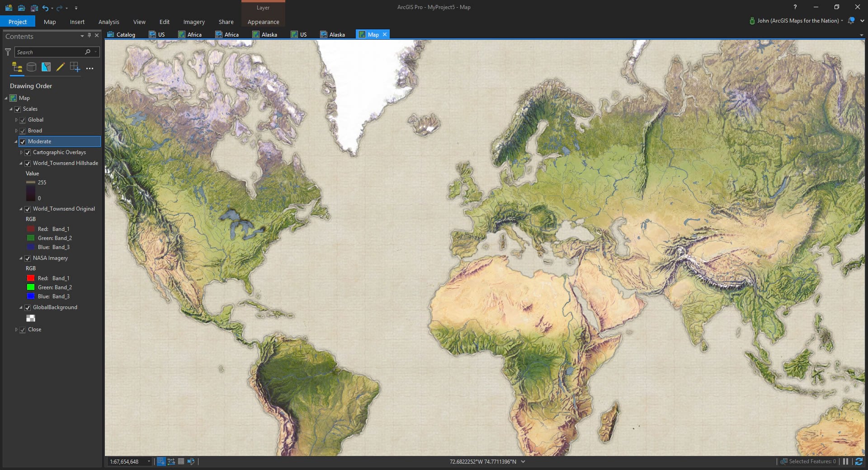
Task: Uncheck the Cartographic Overlays layer checkbox
Action: [28, 153]
